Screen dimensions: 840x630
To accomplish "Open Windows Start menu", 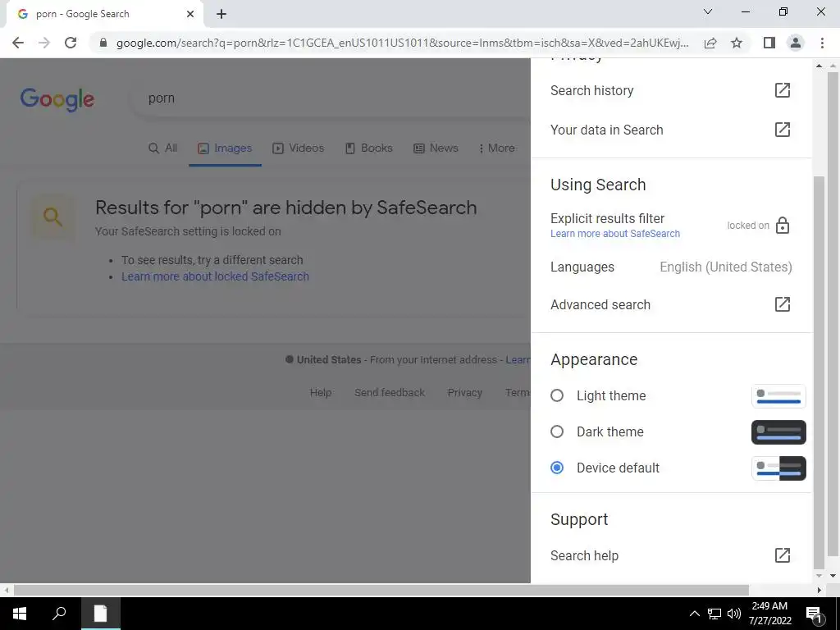I will [20, 614].
